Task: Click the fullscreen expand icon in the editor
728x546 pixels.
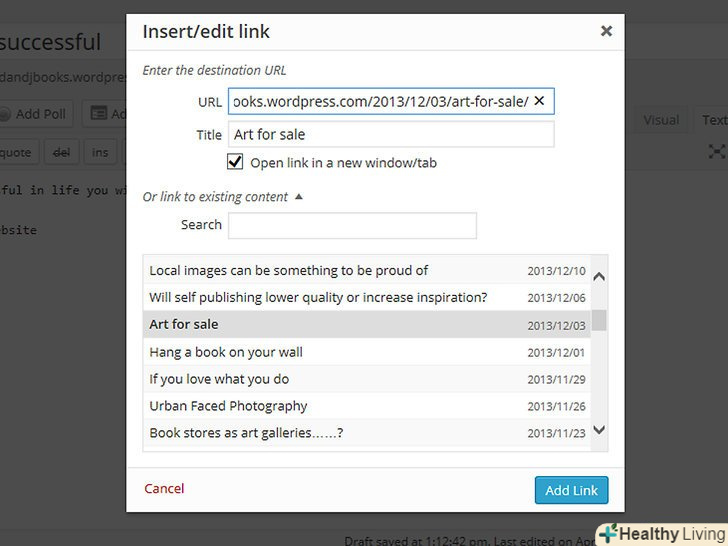Action: pos(716,152)
